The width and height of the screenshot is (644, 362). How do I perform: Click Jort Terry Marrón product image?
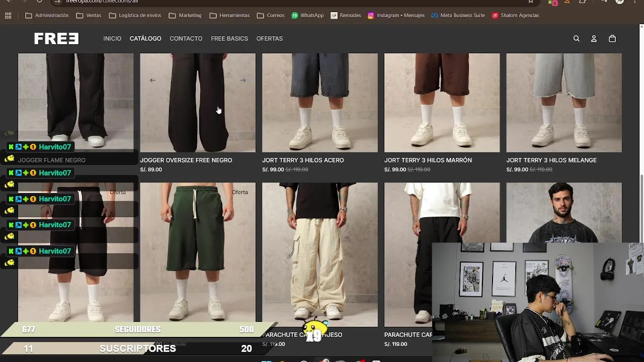point(442,103)
